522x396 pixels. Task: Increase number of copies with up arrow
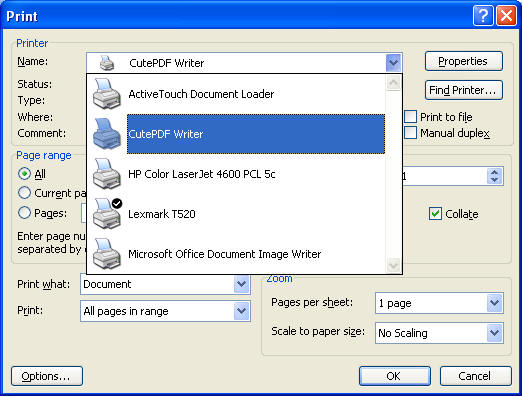click(495, 172)
